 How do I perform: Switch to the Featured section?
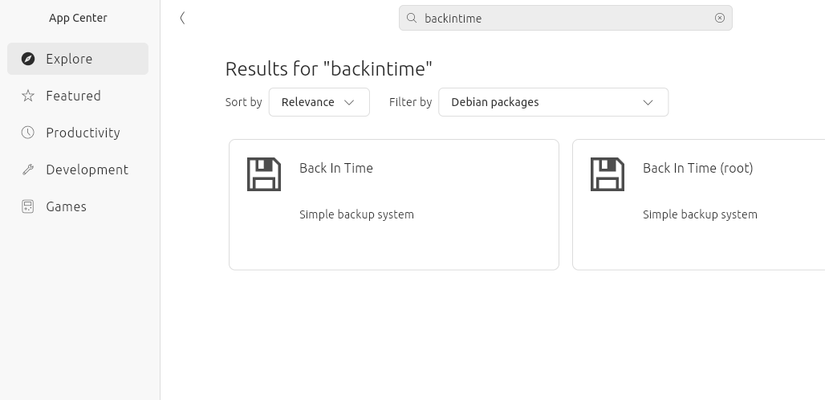(73, 96)
